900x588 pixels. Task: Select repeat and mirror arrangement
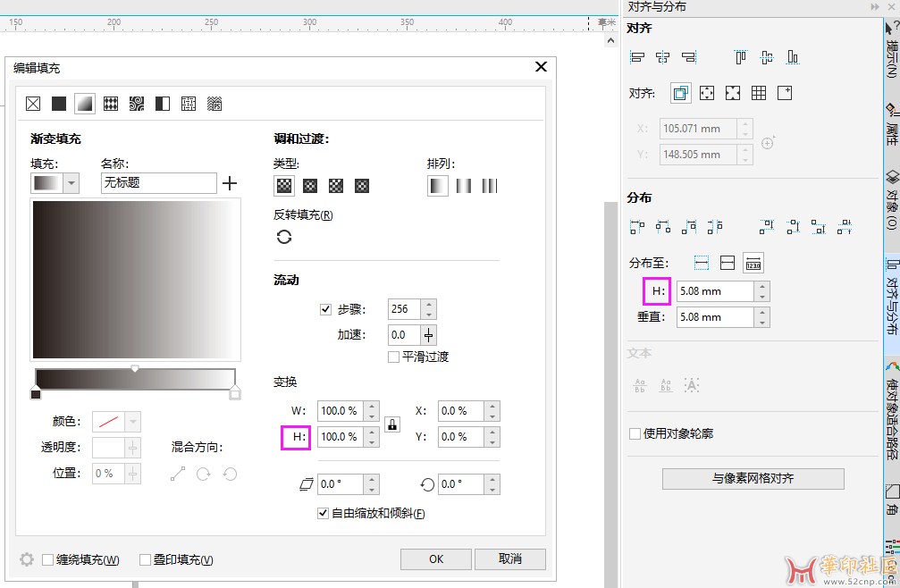[x=464, y=186]
